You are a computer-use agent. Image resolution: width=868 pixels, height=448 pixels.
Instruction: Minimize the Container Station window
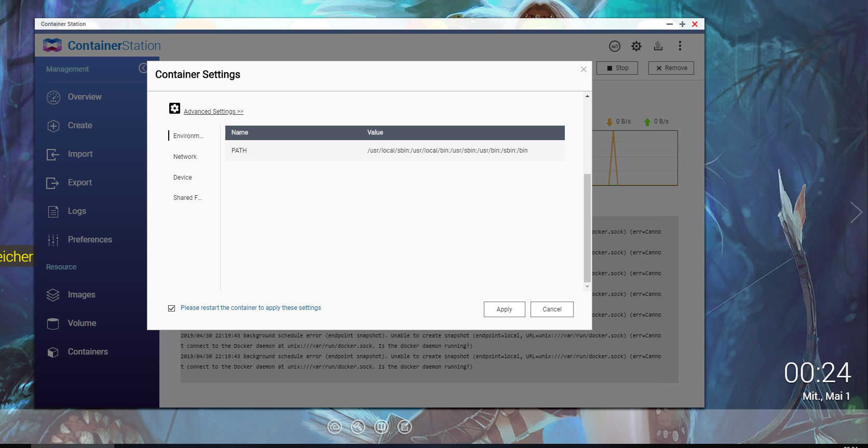(670, 24)
